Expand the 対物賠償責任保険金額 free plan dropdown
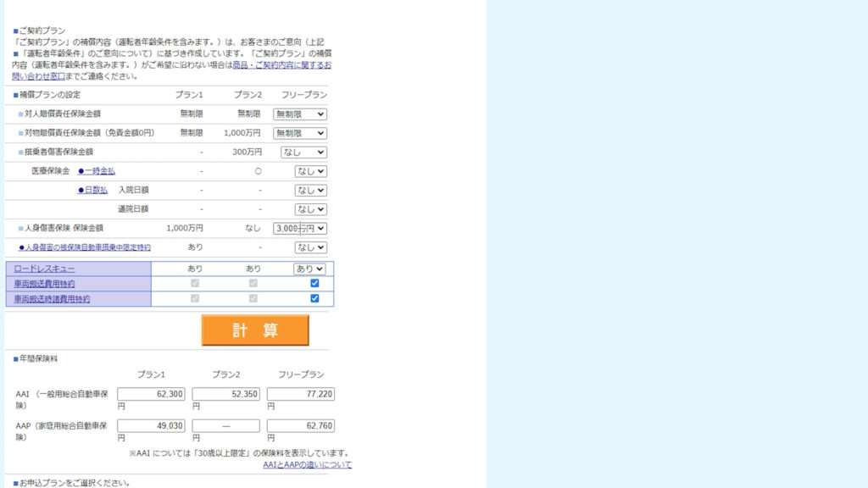This screenshot has width=868, height=488. tap(300, 133)
